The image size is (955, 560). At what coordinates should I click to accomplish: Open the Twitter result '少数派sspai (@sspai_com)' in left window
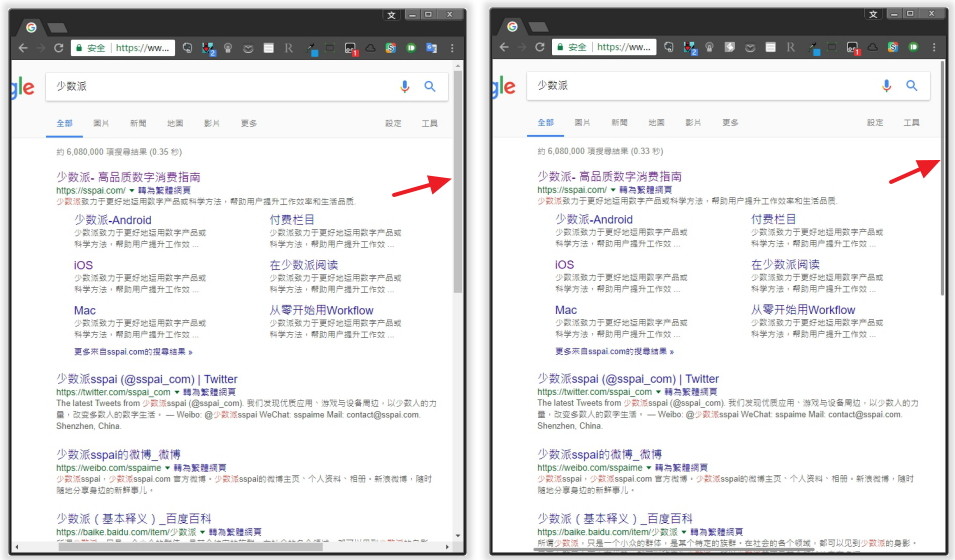coord(147,380)
